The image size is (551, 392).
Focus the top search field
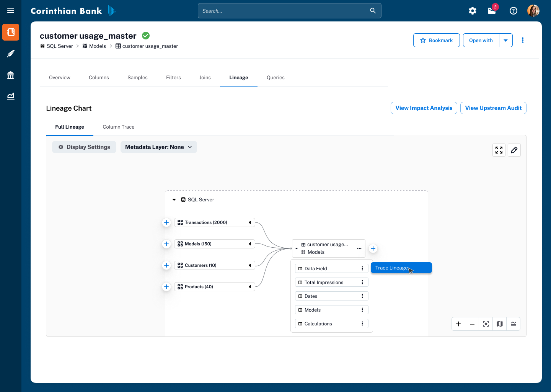point(290,11)
